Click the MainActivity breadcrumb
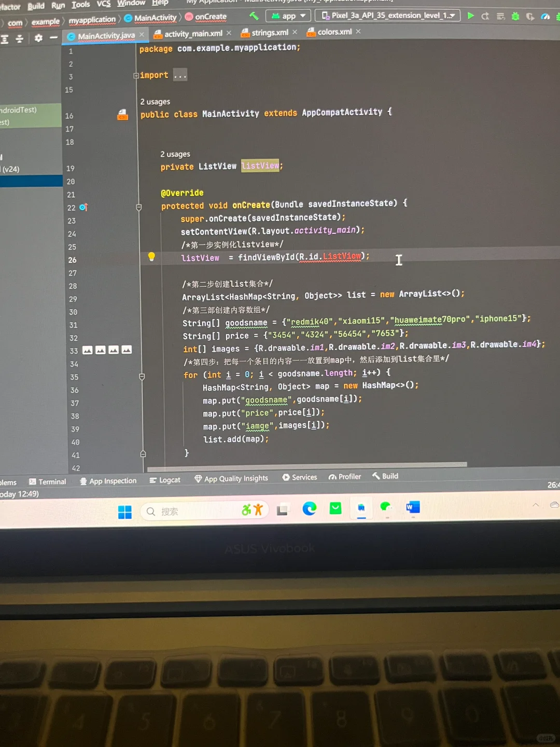 (x=150, y=18)
